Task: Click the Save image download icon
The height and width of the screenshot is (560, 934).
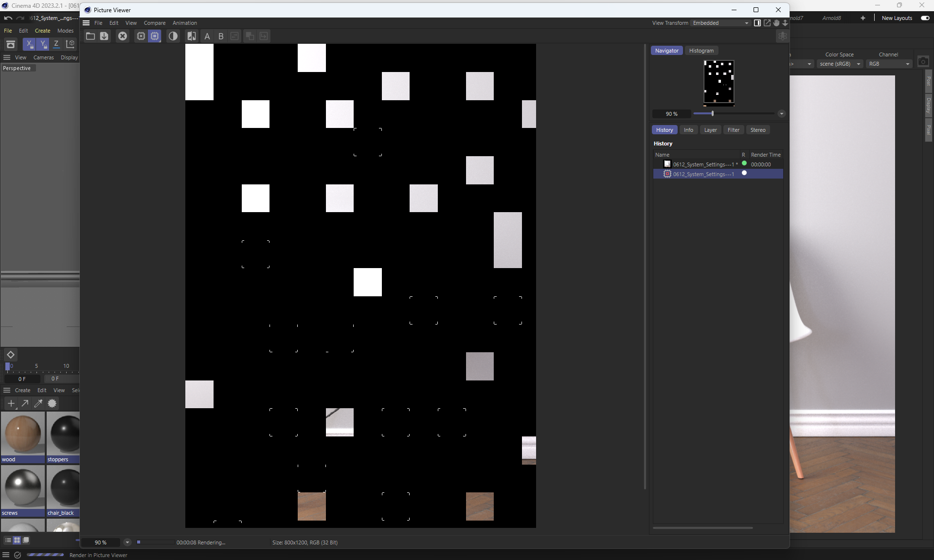Action: [104, 36]
